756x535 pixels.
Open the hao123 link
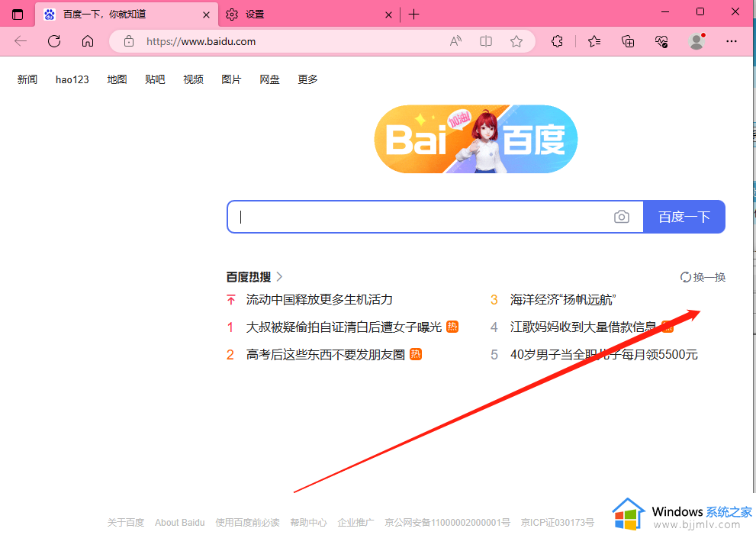tap(72, 79)
